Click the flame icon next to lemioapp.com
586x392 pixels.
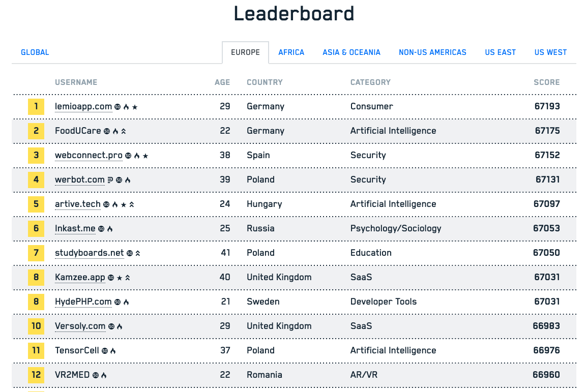point(126,107)
